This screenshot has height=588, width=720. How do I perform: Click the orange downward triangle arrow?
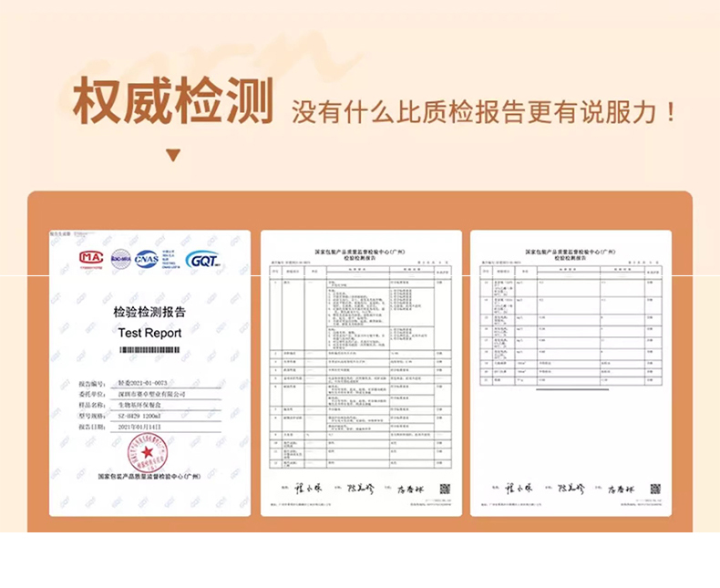tap(173, 156)
